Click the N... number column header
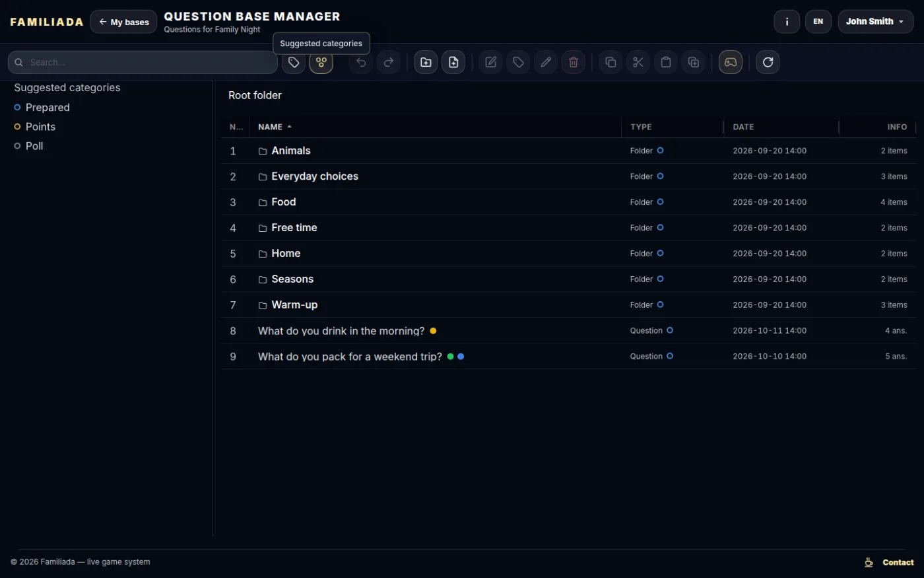 coord(236,127)
